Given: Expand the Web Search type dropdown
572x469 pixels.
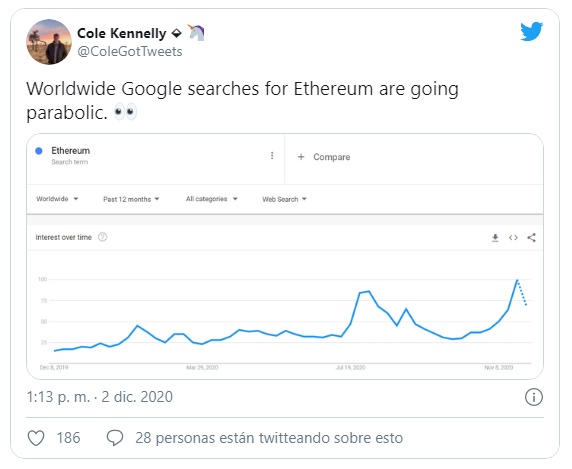Looking at the screenshot, I should [x=285, y=199].
